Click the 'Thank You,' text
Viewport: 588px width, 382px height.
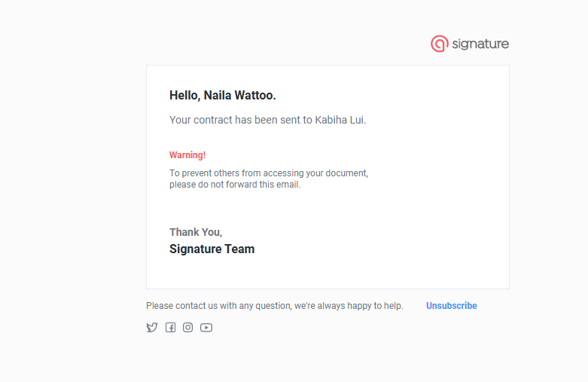[x=196, y=232]
